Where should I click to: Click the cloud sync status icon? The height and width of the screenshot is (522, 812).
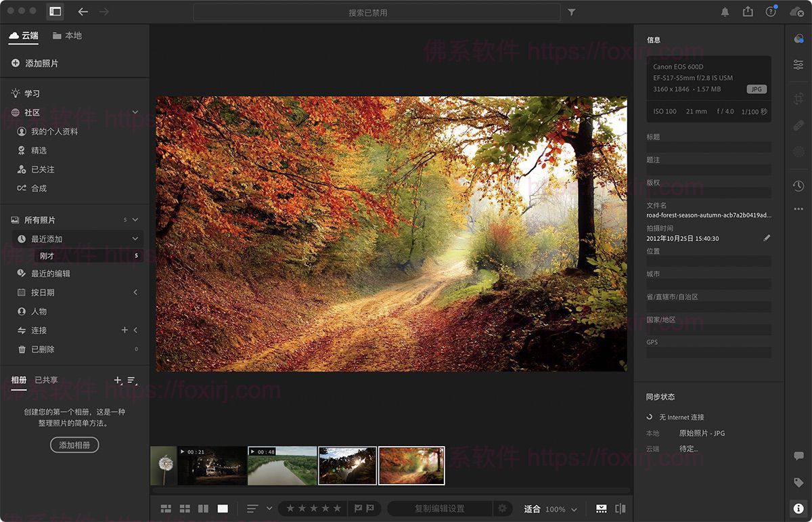796,12
